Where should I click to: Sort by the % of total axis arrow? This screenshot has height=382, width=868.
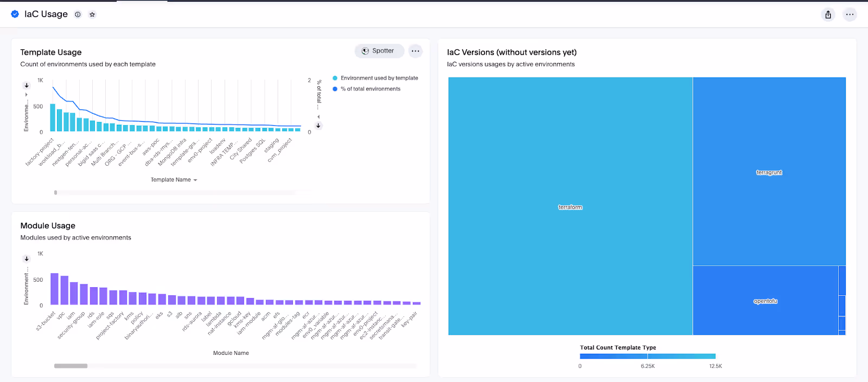[318, 126]
